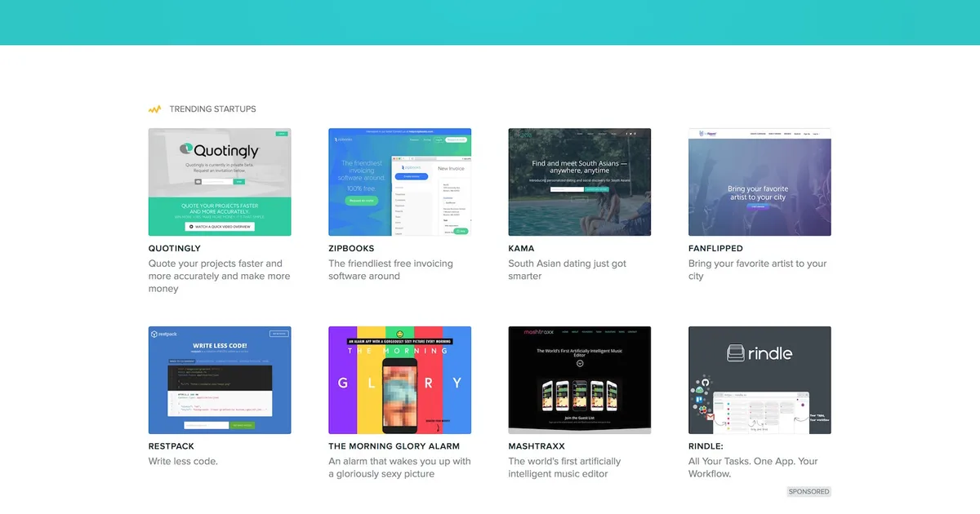Click the trending startups chart icon
This screenshot has width=980, height=514.
click(154, 109)
